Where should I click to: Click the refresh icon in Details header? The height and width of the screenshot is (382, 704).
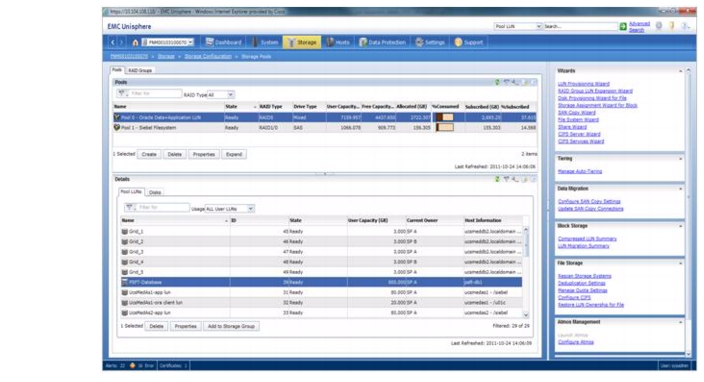[x=497, y=179]
